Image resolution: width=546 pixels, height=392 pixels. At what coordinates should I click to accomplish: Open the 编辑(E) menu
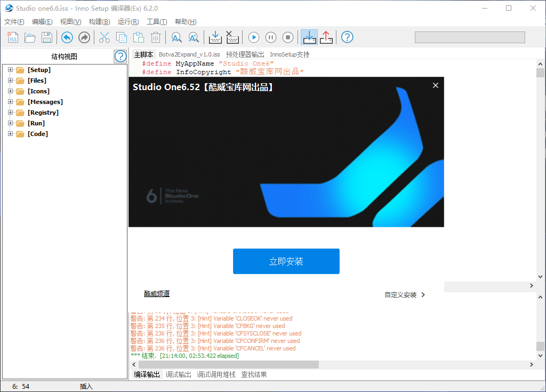[42, 22]
